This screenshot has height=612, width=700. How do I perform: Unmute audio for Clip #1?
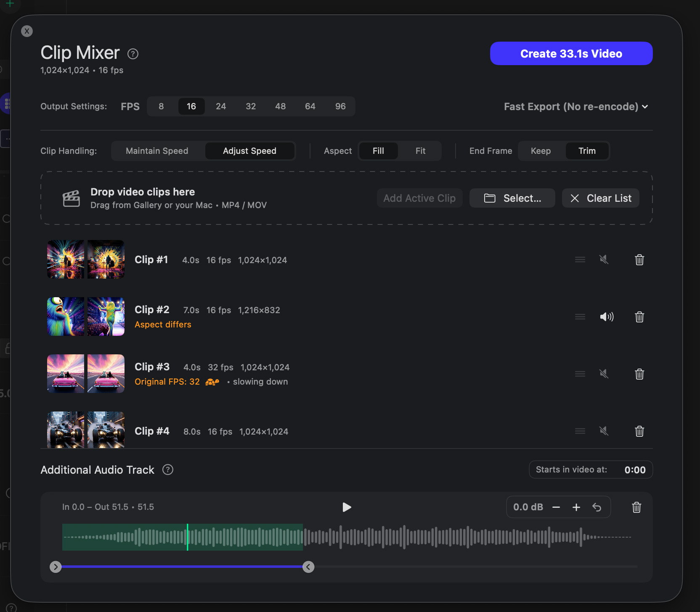click(x=604, y=260)
